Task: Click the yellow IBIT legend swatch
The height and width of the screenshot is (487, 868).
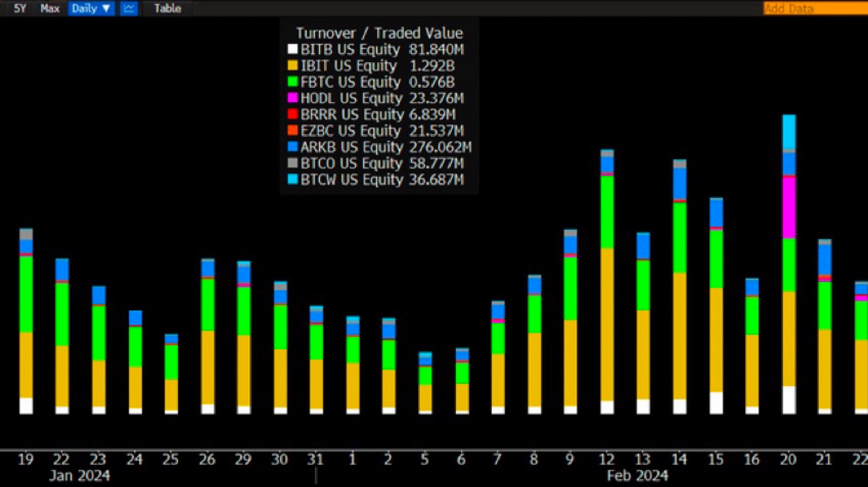Action: tap(292, 65)
